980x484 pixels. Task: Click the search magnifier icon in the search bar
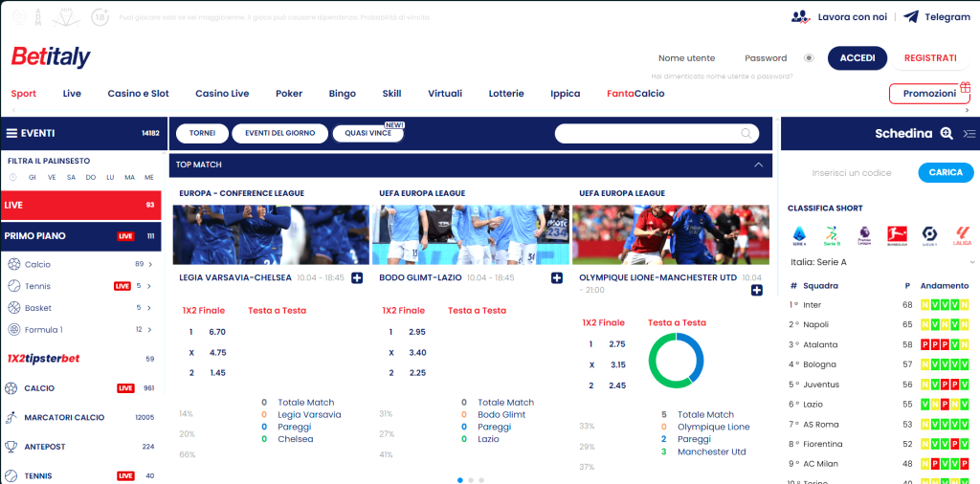pos(746,133)
